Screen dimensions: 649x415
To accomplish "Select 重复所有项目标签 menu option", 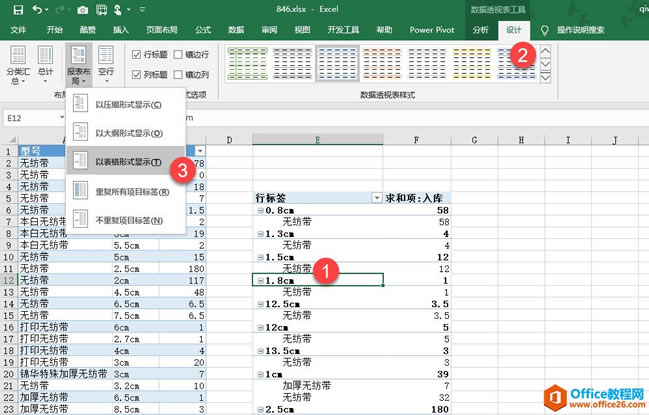I will 125,192.
